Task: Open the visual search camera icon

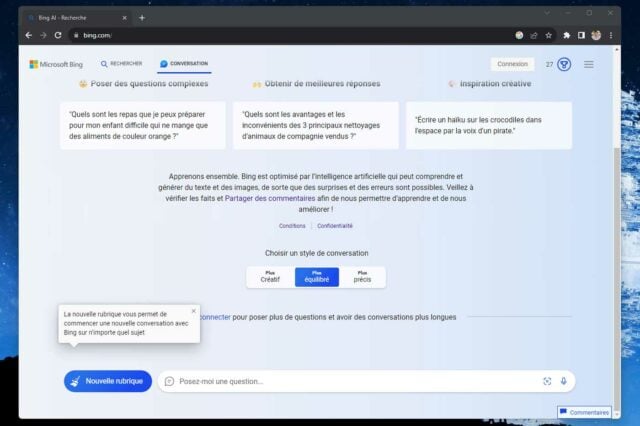Action: [x=547, y=381]
